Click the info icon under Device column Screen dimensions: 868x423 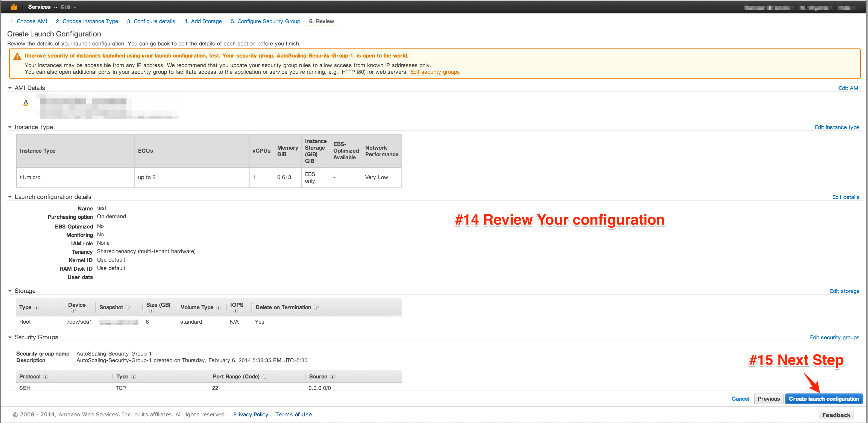pyautogui.click(x=73, y=310)
